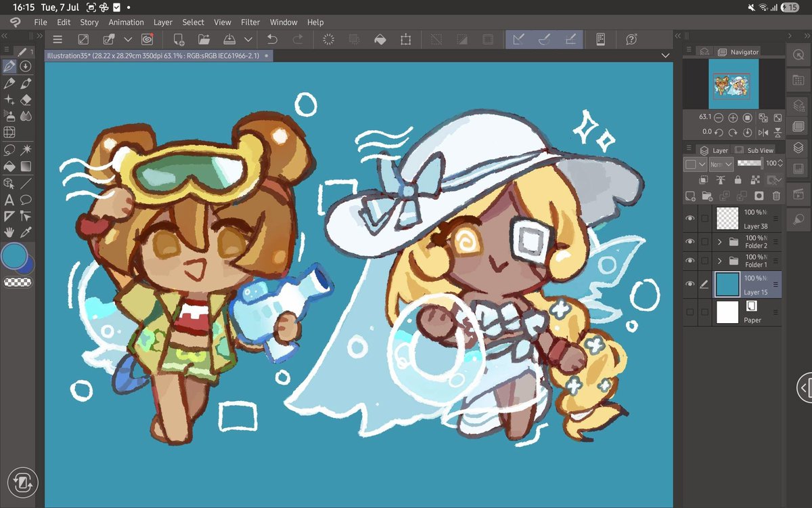Click layer opacity slider bar
Image resolution: width=812 pixels, height=508 pixels.
tap(749, 163)
